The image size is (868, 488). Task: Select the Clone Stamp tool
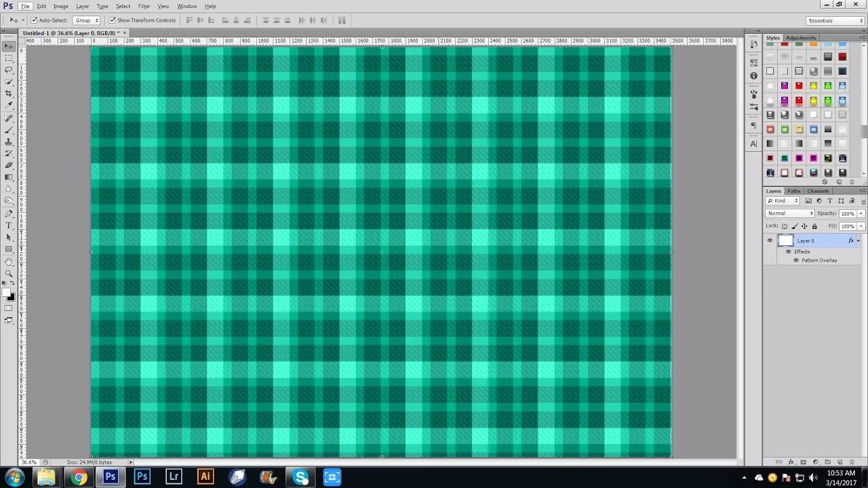[9, 142]
